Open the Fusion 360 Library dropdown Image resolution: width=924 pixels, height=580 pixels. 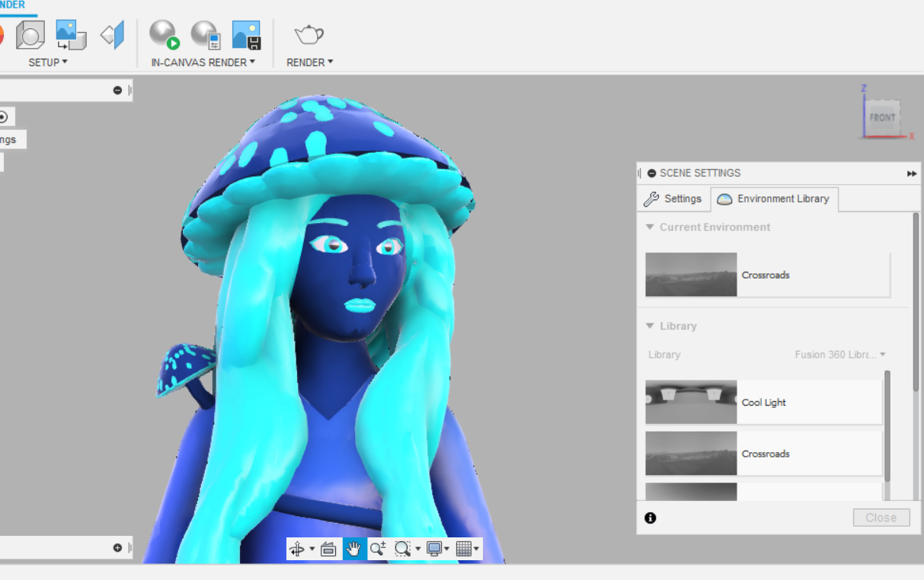(841, 354)
